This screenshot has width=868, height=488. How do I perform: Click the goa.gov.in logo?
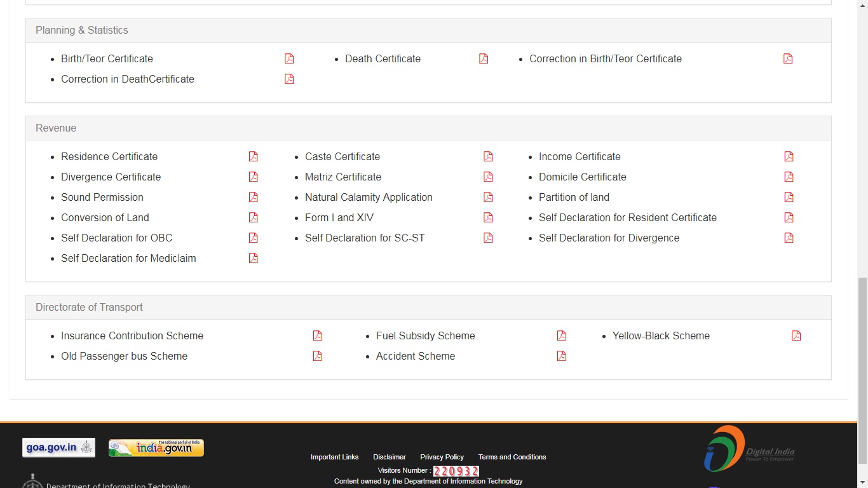coord(58,447)
